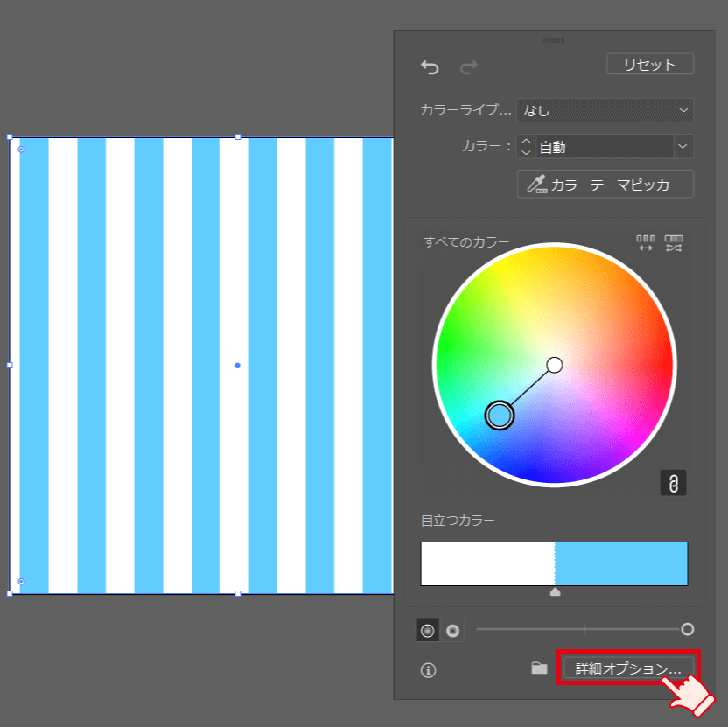
Task: Click the redo arrow in the Recolor panel
Action: 469,67
